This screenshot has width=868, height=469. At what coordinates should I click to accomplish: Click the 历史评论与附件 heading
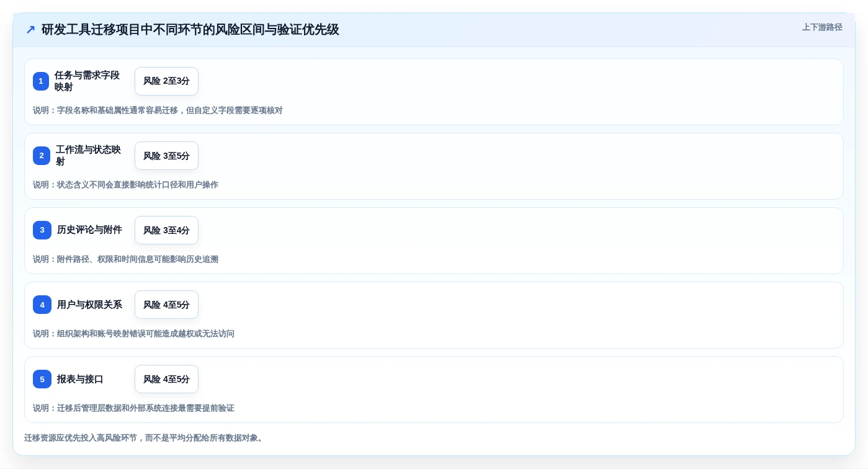pyautogui.click(x=89, y=230)
